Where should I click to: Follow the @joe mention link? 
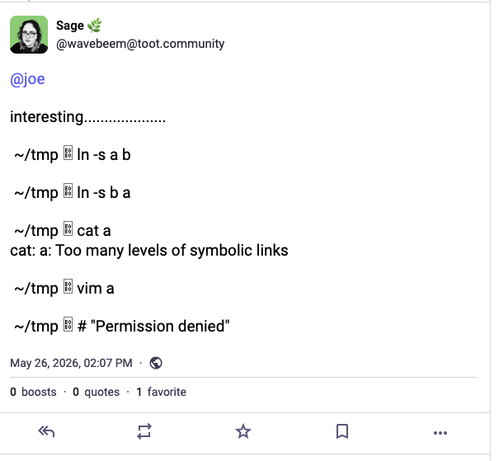[27, 79]
